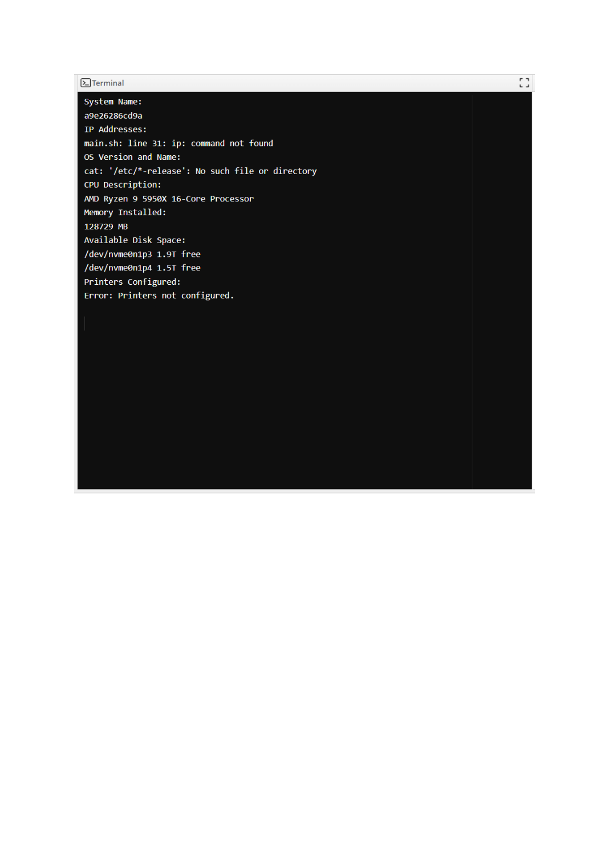Click the terminal prompt icon in header

point(86,83)
